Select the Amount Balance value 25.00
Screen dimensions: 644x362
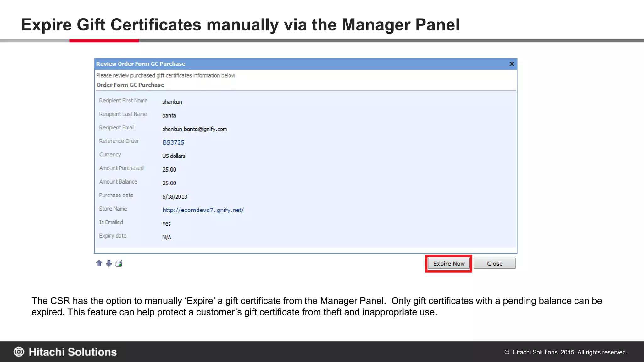tap(169, 183)
